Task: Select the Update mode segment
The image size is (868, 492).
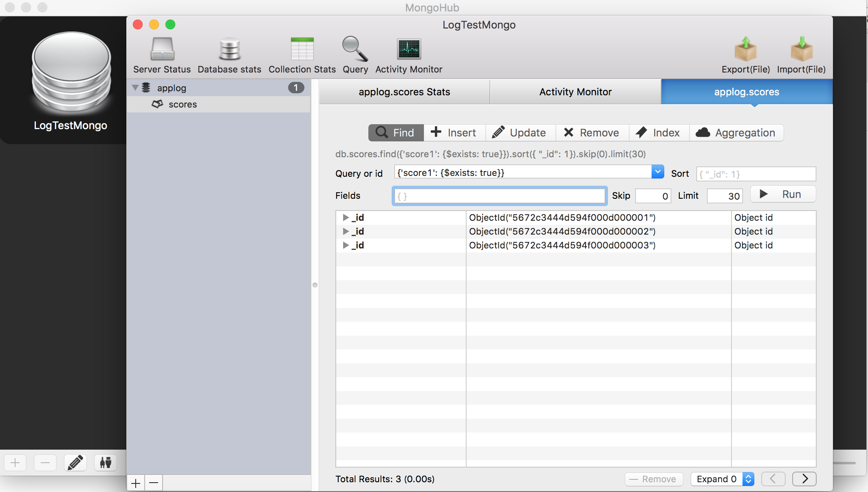Action: [x=520, y=133]
